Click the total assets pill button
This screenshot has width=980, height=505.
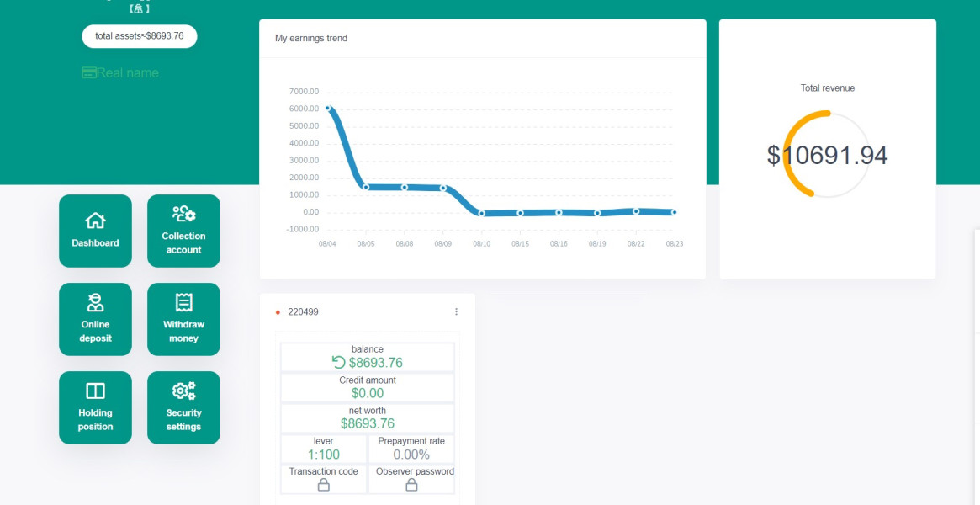(140, 36)
